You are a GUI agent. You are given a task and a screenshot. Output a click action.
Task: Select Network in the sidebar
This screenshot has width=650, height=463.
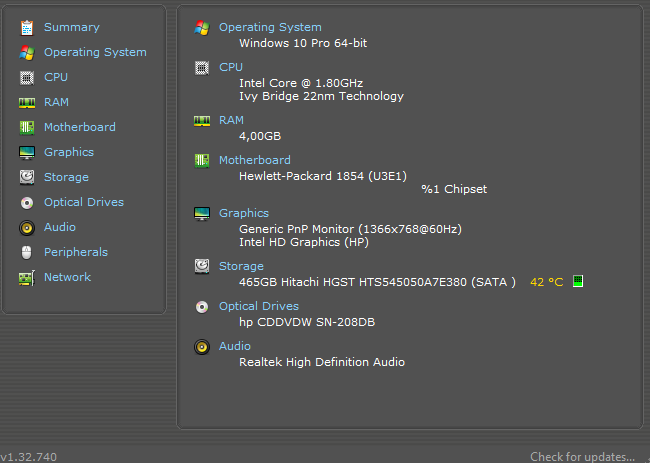68,277
